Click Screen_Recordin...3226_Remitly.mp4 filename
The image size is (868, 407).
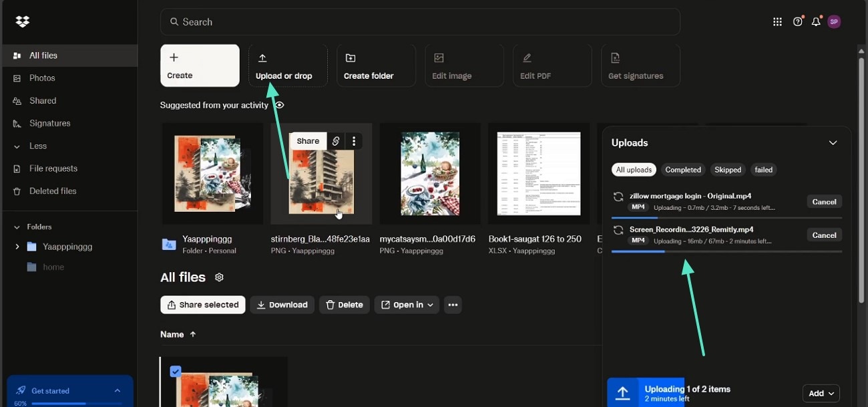click(x=691, y=229)
